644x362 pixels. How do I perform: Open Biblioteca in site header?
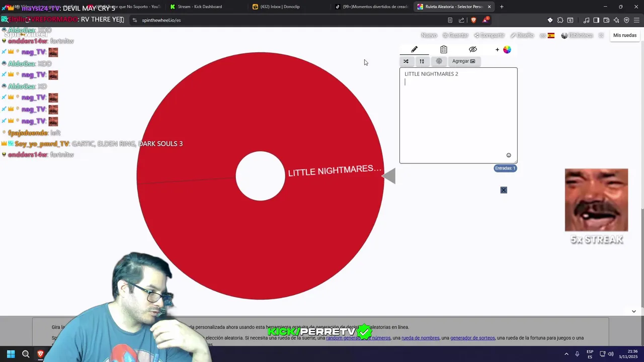pos(577,35)
